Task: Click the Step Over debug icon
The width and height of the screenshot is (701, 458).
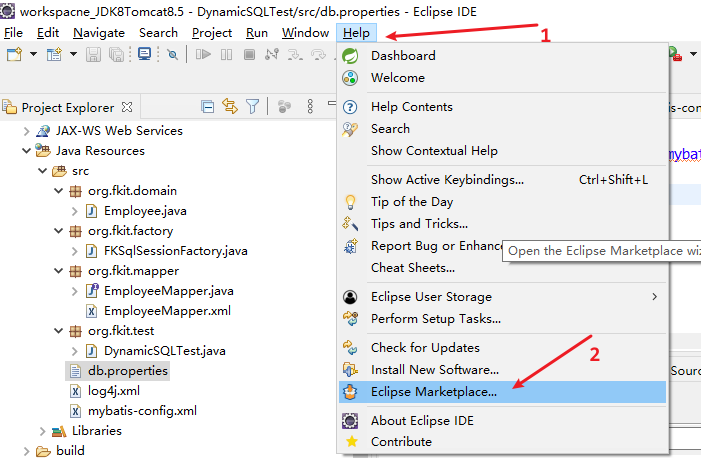Action: pos(318,55)
